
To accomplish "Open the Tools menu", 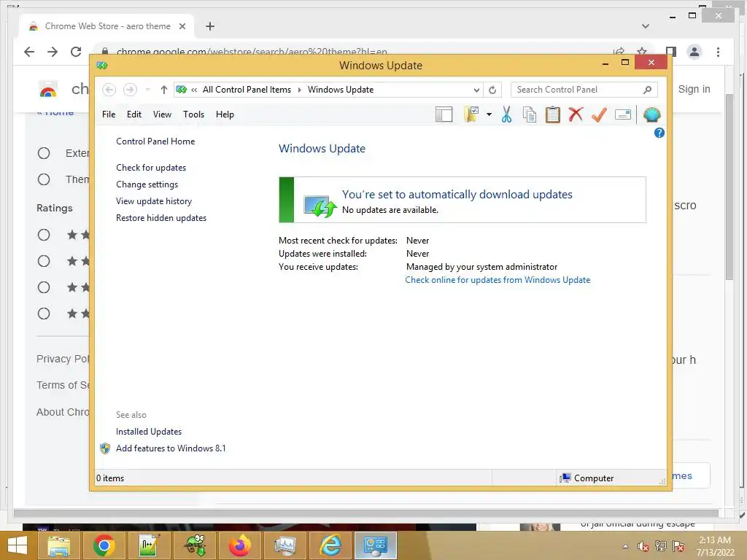I will coord(193,114).
